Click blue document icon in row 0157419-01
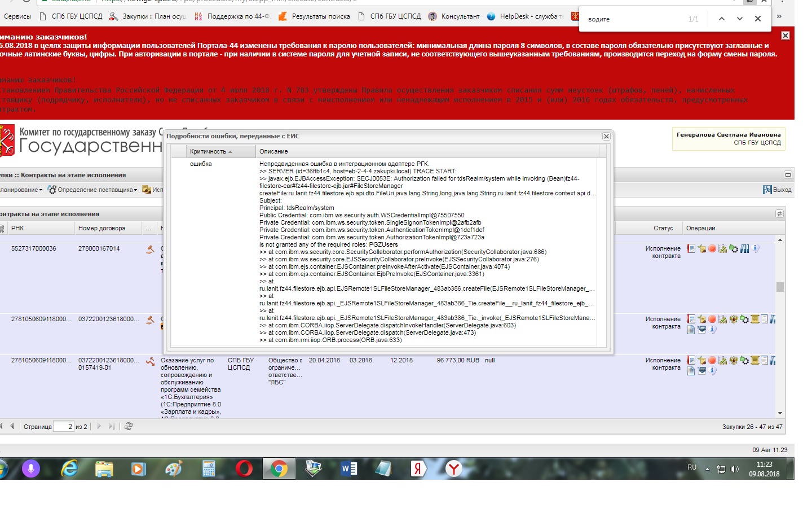812x508 pixels. 691,371
